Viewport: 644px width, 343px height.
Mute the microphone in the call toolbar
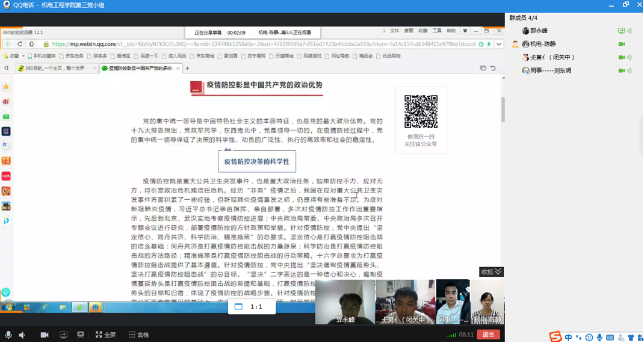(8, 335)
